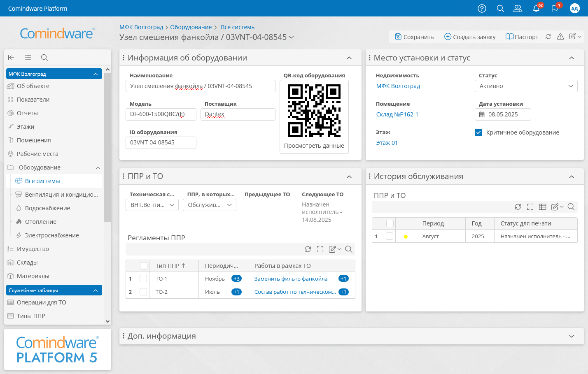Viewport: 588px width, 374px height.
Task: Click Создать заявку button
Action: point(470,37)
